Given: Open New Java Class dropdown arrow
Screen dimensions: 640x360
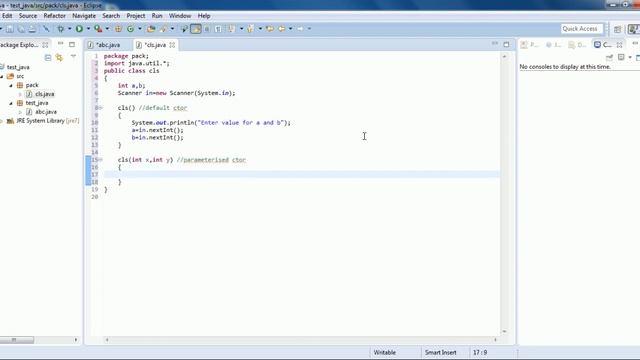Looking at the screenshot, I should (140, 29).
